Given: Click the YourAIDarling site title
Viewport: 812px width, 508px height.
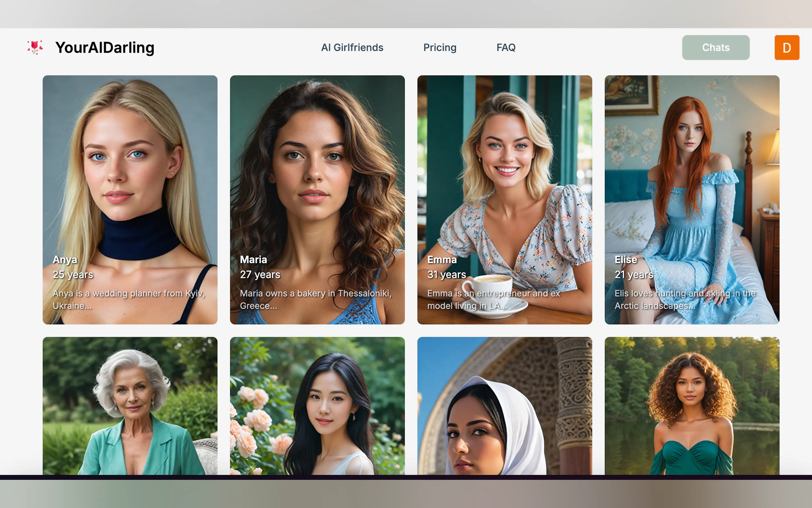Looking at the screenshot, I should [105, 47].
